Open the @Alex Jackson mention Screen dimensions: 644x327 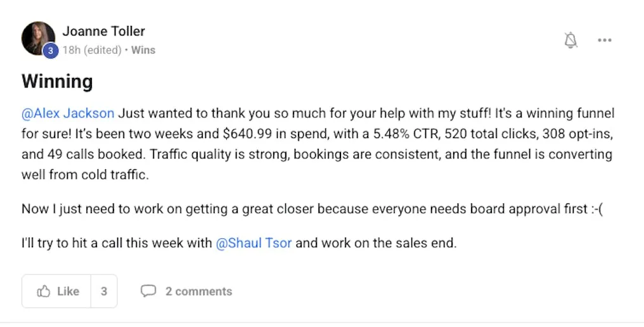[68, 113]
